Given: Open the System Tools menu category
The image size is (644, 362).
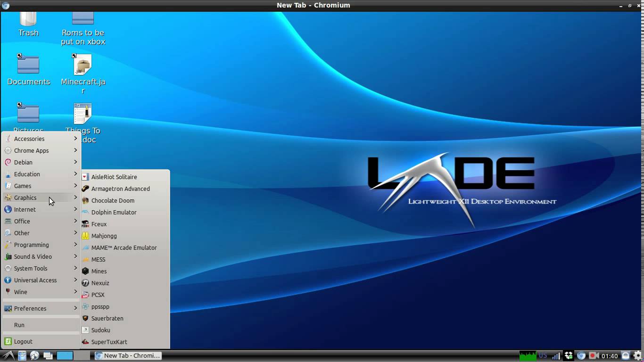Looking at the screenshot, I should pyautogui.click(x=41, y=269).
